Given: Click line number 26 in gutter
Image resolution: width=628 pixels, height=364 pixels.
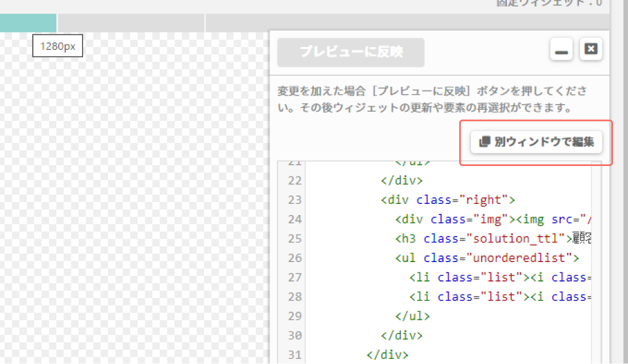Looking at the screenshot, I should click(294, 258).
